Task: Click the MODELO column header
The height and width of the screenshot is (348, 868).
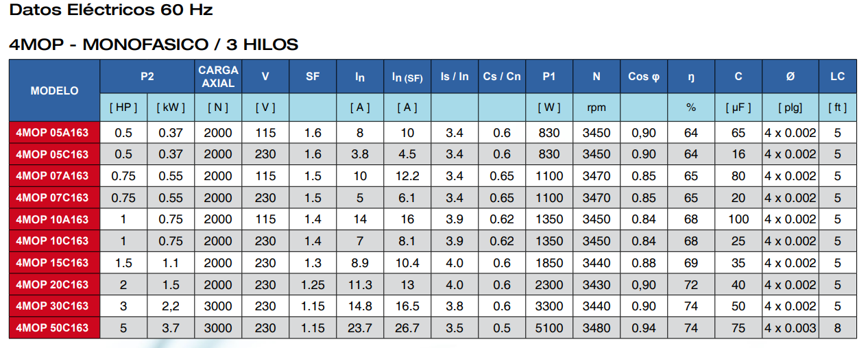Action: (54, 90)
